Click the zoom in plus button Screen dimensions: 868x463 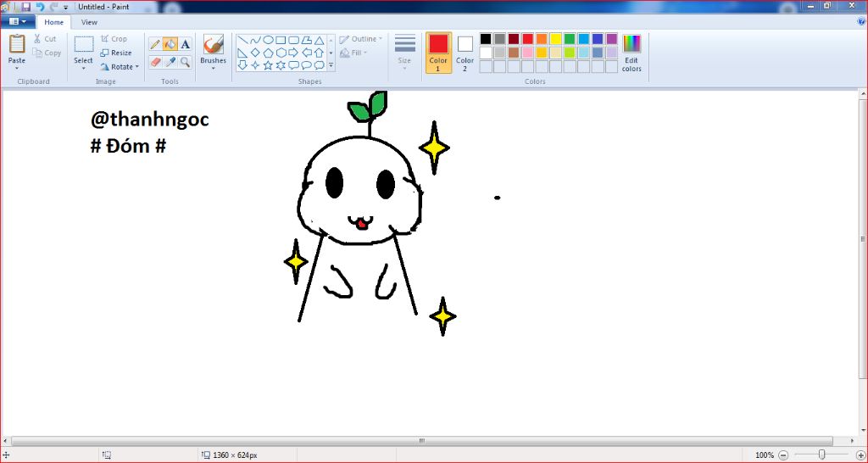860,455
